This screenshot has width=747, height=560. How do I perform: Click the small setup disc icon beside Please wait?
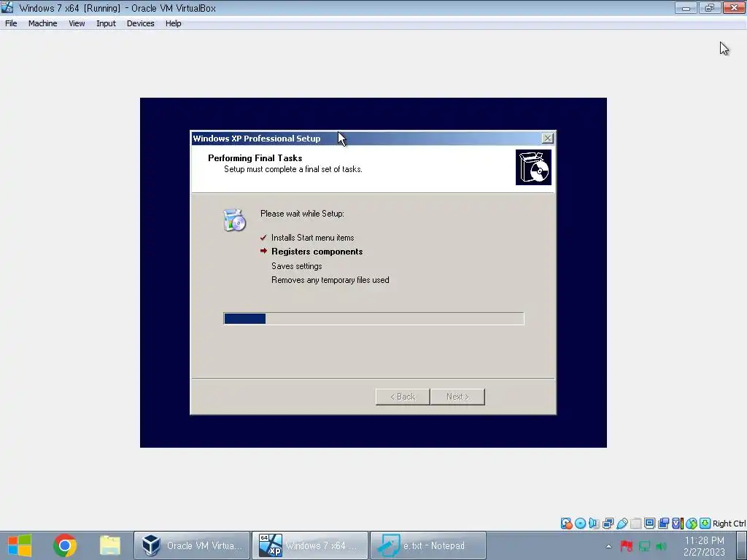point(234,220)
